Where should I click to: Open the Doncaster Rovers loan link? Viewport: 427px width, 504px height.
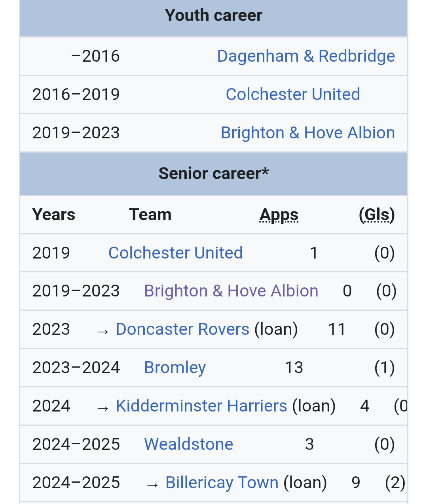click(x=182, y=329)
